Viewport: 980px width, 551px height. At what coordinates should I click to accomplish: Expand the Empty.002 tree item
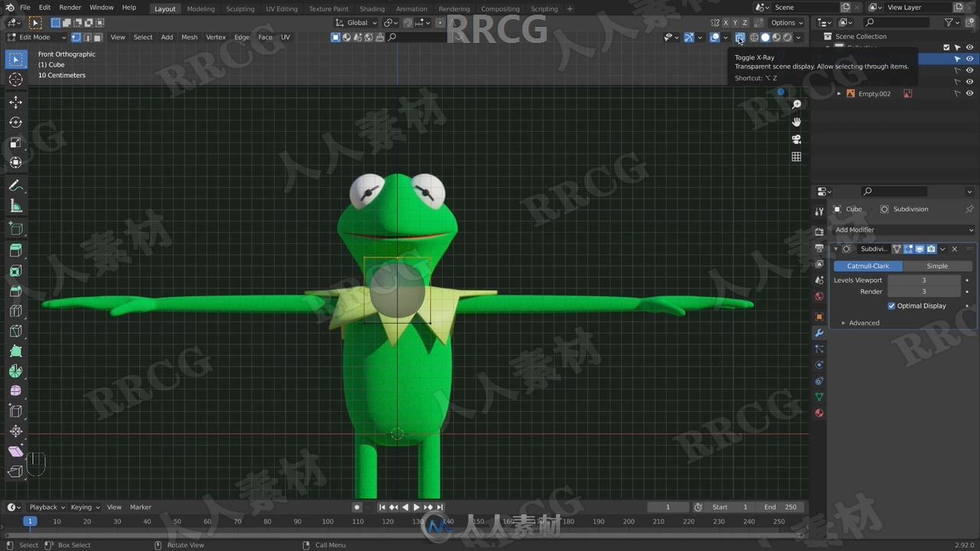click(x=839, y=93)
